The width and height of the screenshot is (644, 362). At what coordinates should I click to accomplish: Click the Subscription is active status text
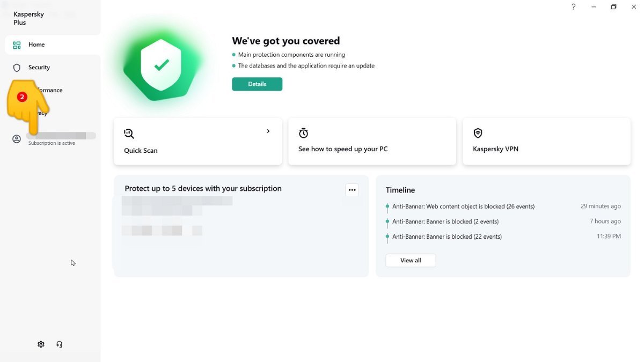(52, 143)
